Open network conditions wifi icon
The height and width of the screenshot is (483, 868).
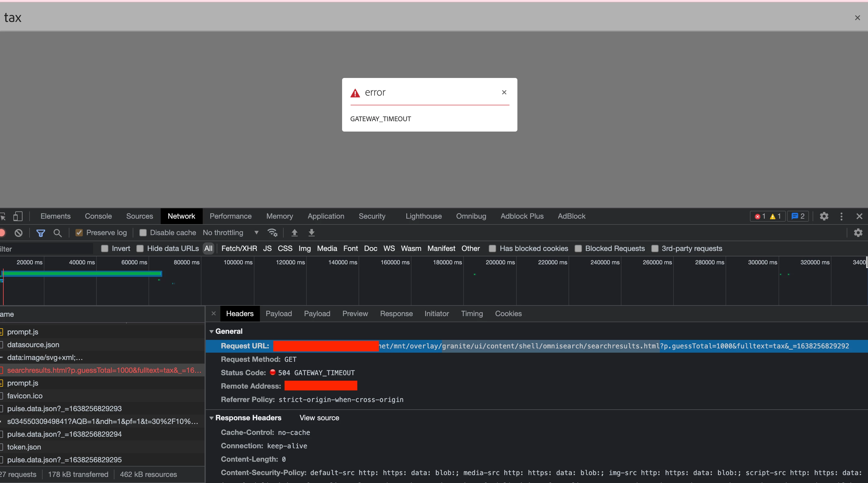pyautogui.click(x=272, y=233)
